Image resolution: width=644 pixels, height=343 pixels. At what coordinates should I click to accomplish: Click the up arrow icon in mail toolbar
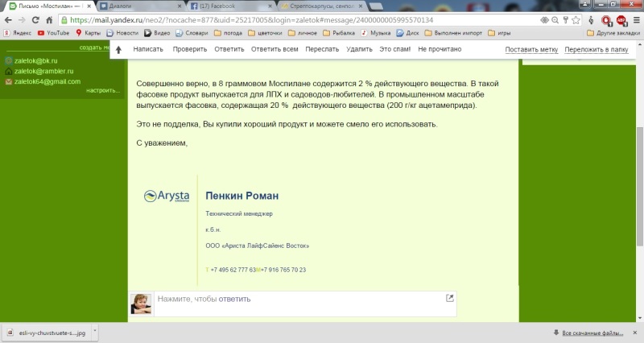coord(118,50)
